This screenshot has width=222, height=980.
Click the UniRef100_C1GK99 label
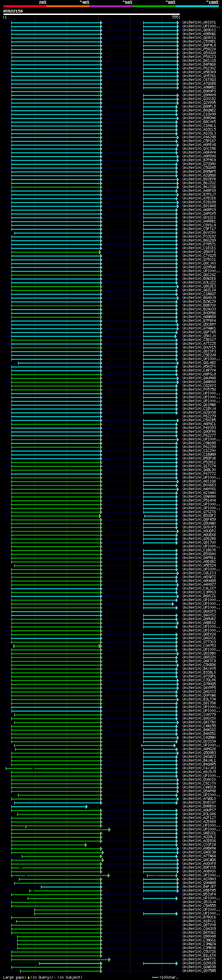point(199,114)
